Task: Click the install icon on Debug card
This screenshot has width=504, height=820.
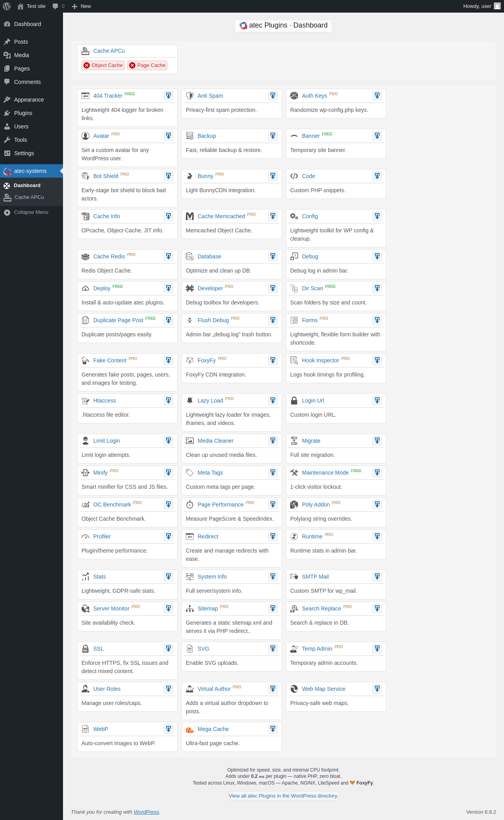Action: pyautogui.click(x=377, y=256)
